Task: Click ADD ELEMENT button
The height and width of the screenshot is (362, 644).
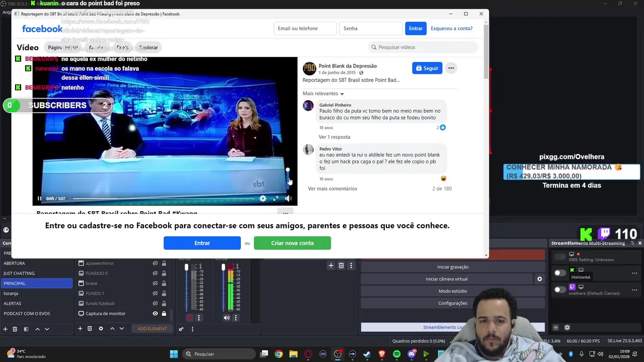Action: click(152, 329)
